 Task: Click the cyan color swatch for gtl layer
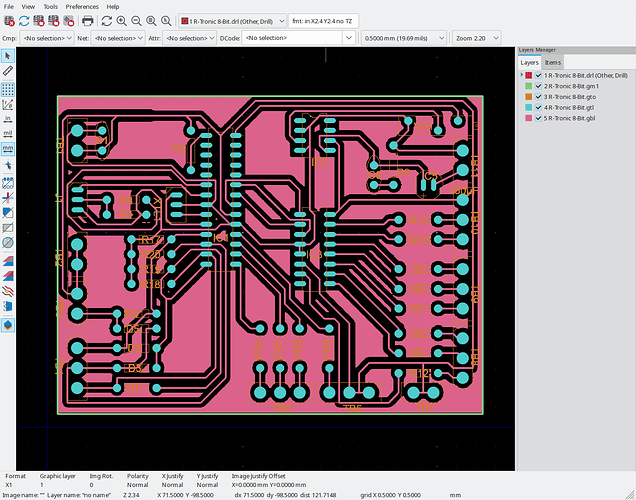click(x=529, y=109)
